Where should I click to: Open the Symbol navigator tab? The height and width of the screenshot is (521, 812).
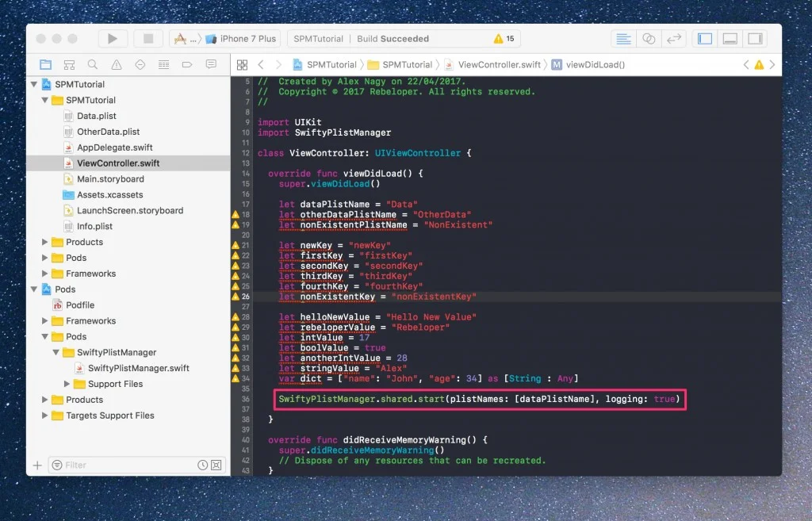tap(69, 65)
